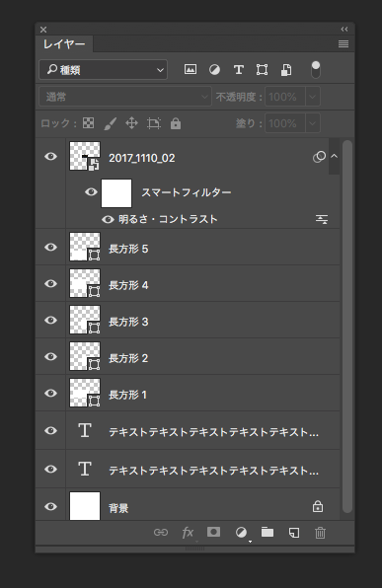Add a layer style with fx
This screenshot has width=382, height=588.
[188, 533]
